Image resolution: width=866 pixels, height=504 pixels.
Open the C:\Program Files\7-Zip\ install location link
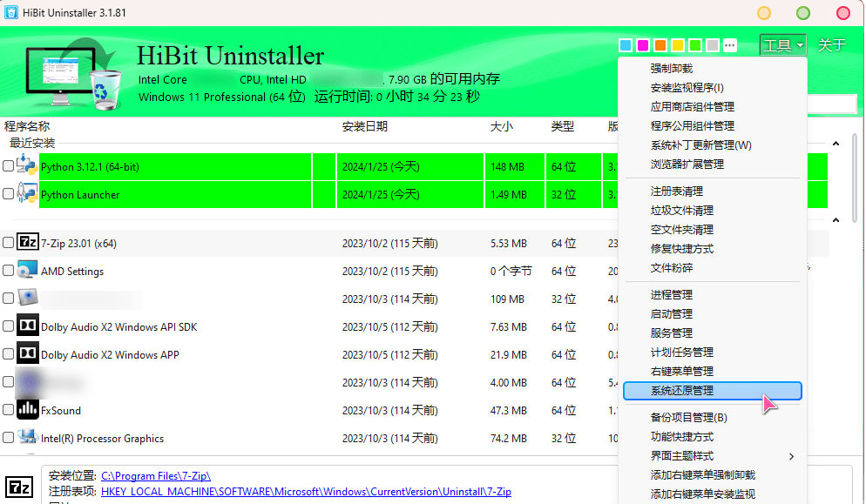click(x=155, y=476)
